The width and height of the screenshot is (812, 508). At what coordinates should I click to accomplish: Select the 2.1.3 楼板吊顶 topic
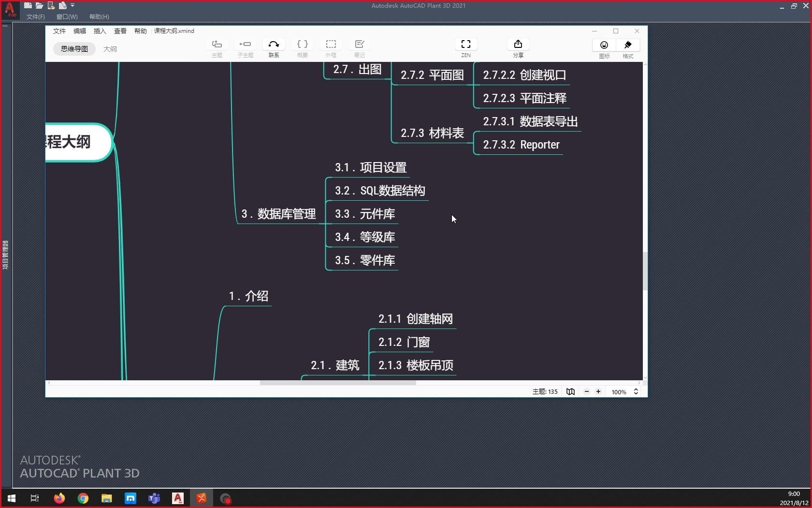tap(416, 365)
